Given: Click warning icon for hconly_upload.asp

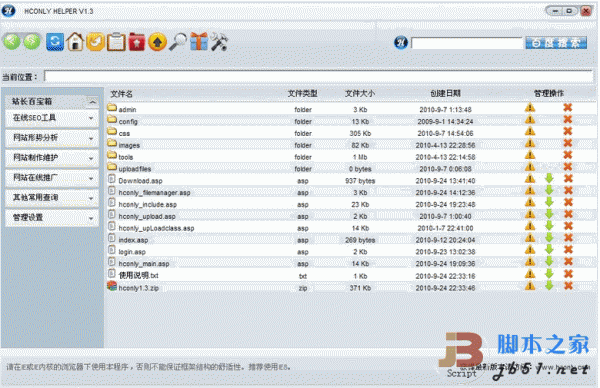Looking at the screenshot, I should pyautogui.click(x=530, y=215).
